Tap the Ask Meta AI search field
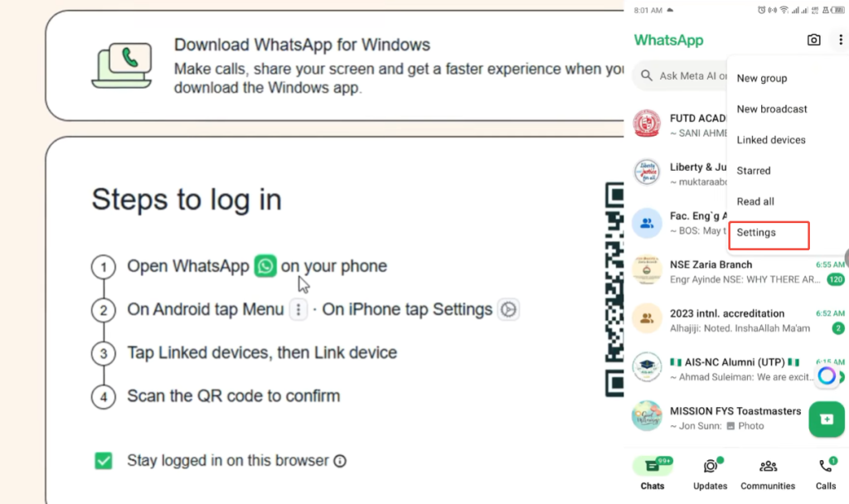The image size is (849, 504). (680, 75)
